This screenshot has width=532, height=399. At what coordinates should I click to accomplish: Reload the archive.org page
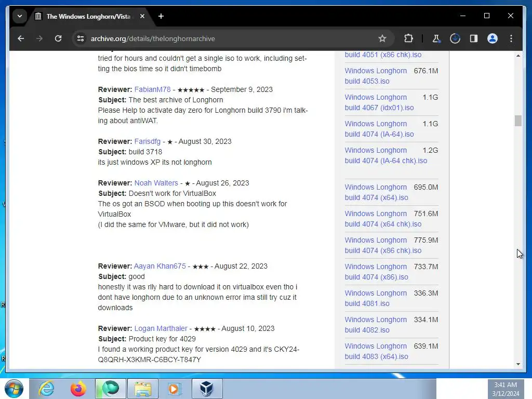coord(58,38)
